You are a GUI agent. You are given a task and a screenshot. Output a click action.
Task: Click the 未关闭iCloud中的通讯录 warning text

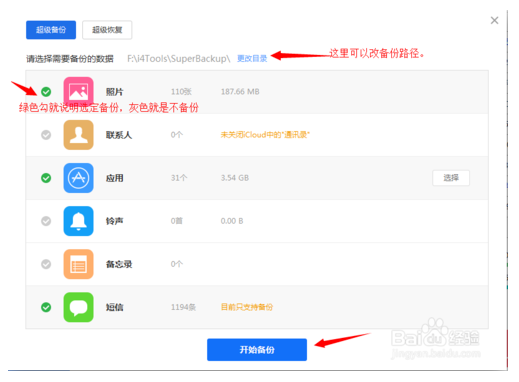265,135
